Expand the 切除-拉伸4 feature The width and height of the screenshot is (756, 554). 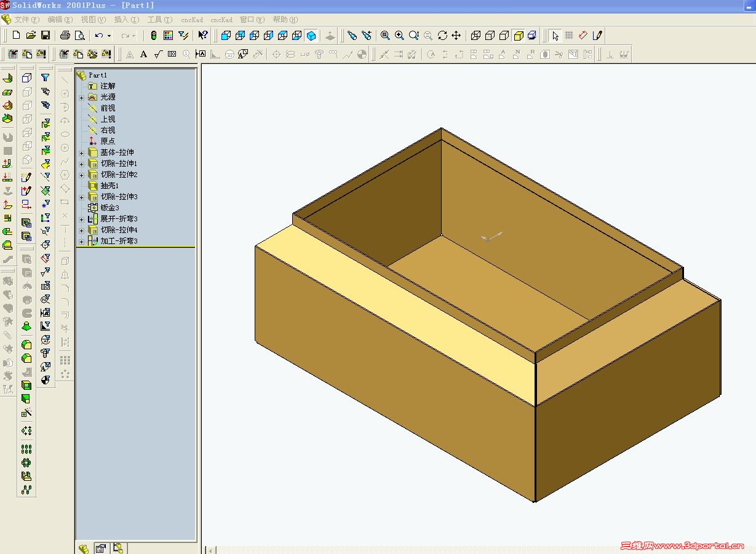[81, 230]
